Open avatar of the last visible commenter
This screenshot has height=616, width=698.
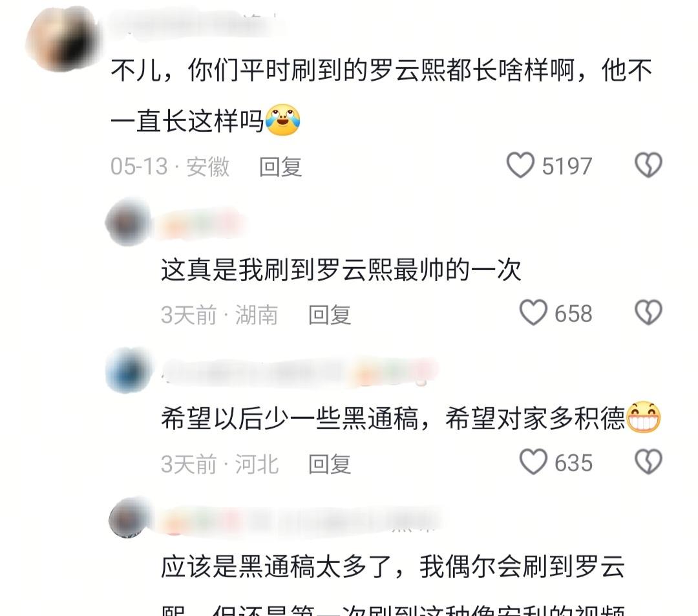click(129, 518)
